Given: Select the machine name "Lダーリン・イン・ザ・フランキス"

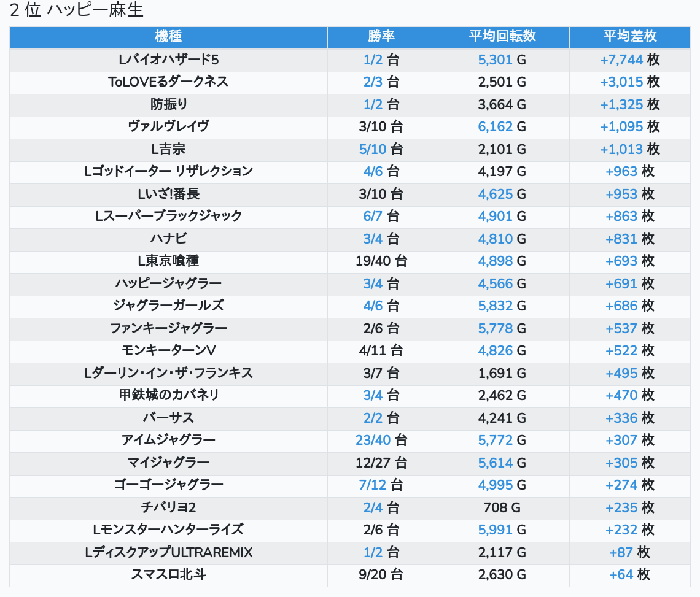Looking at the screenshot, I should pos(168,373).
